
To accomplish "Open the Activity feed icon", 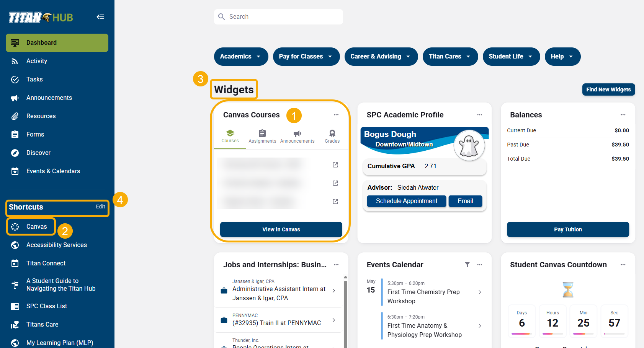I will pos(15,61).
